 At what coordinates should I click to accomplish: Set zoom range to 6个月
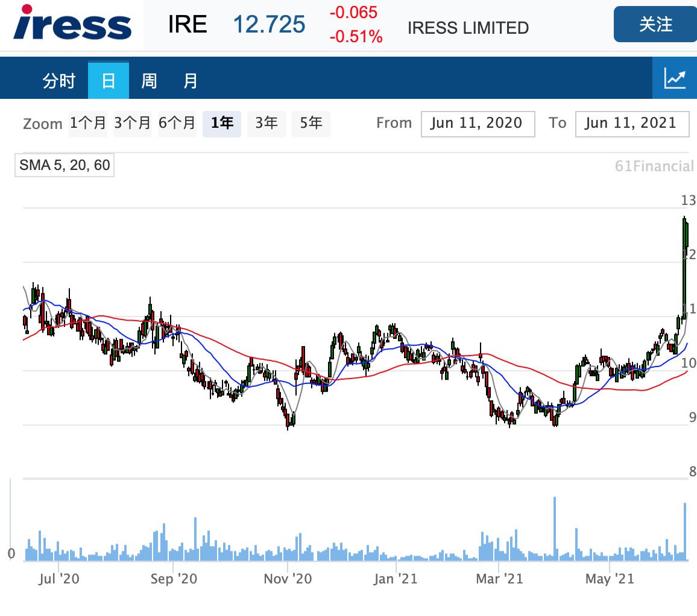177,124
